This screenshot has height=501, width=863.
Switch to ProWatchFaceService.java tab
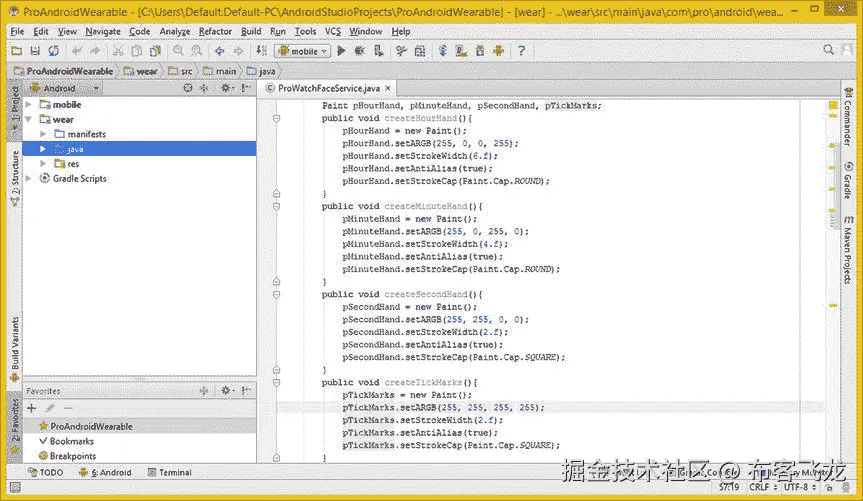[329, 88]
